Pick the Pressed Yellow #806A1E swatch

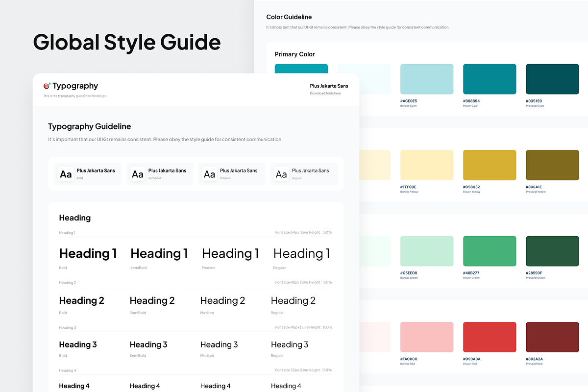click(552, 165)
